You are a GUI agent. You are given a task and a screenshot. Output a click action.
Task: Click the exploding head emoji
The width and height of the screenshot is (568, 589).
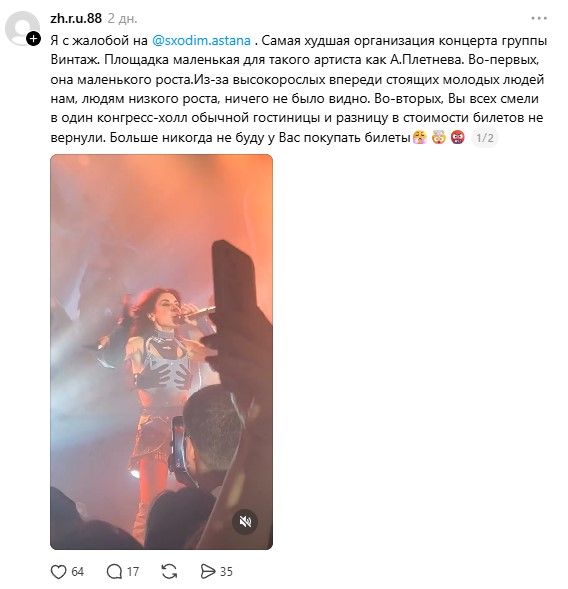click(x=438, y=137)
